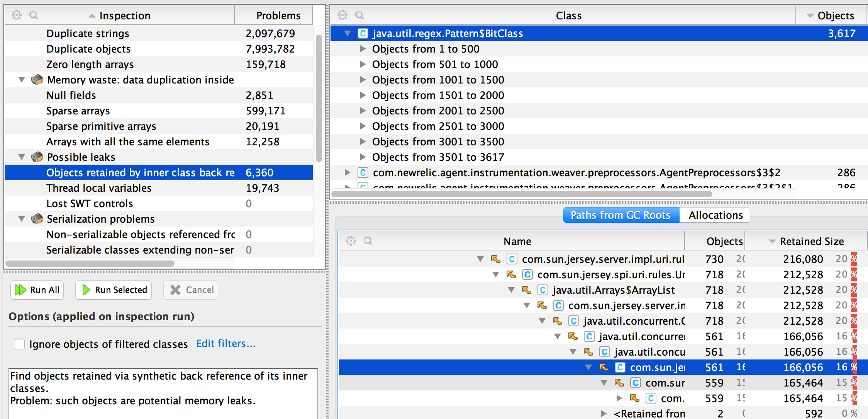The image size is (868, 419).
Task: Collapse the java.util.regex.Pattern$BitClass node
Action: tap(347, 33)
